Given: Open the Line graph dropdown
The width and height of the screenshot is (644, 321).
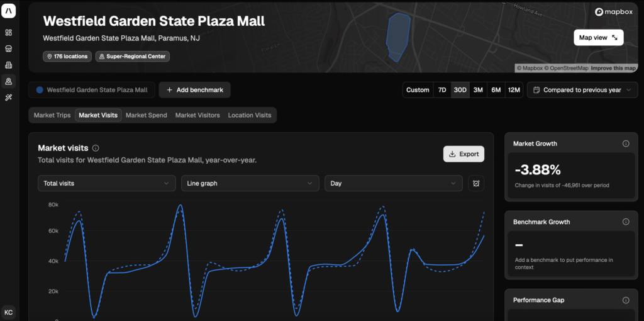Looking at the screenshot, I should tap(250, 183).
